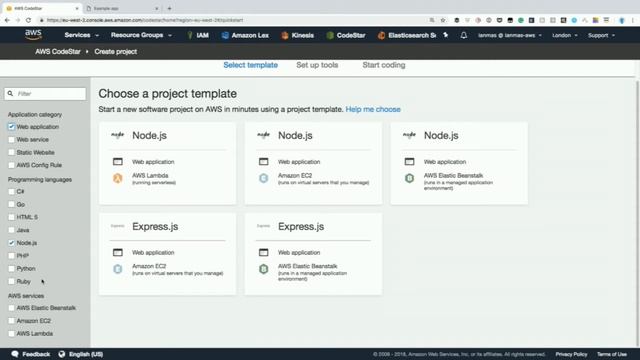Click the Filter input field
Image resolution: width=640 pixels, height=360 pixels.
pyautogui.click(x=45, y=93)
